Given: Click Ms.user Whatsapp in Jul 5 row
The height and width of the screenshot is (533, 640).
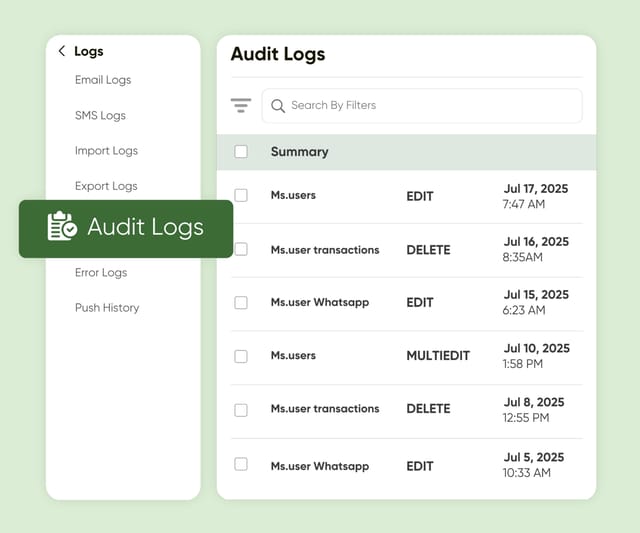Looking at the screenshot, I should click(320, 466).
